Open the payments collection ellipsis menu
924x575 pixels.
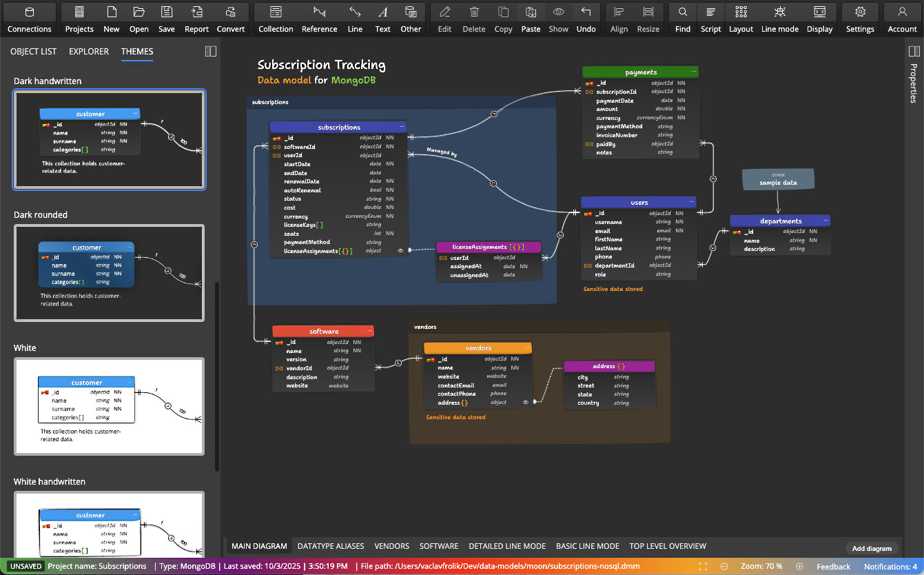tap(694, 72)
